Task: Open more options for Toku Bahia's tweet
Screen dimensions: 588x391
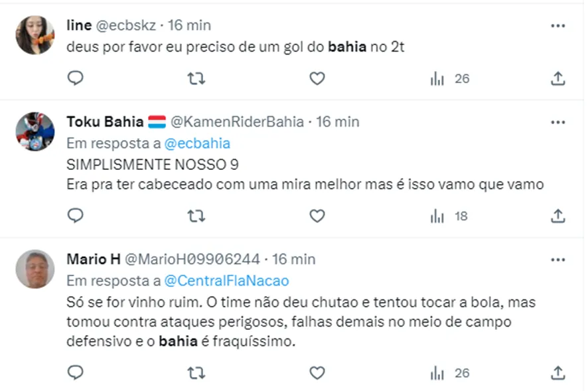Action: [x=558, y=122]
